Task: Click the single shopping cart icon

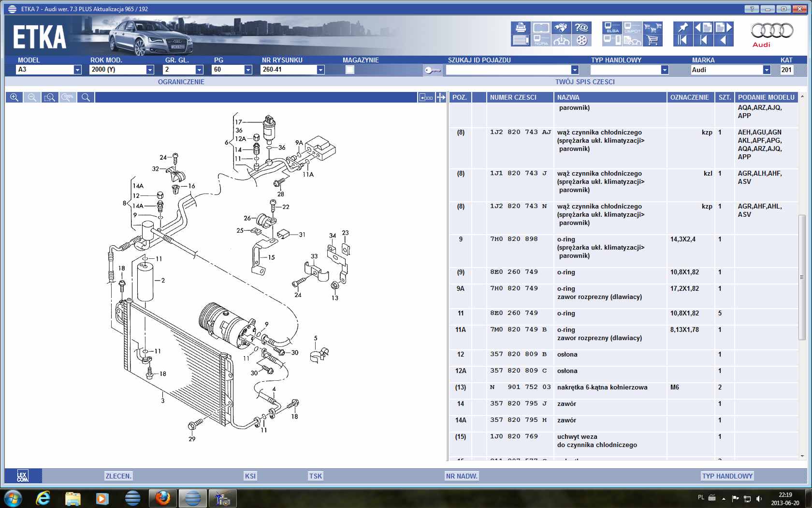Action: pyautogui.click(x=652, y=40)
